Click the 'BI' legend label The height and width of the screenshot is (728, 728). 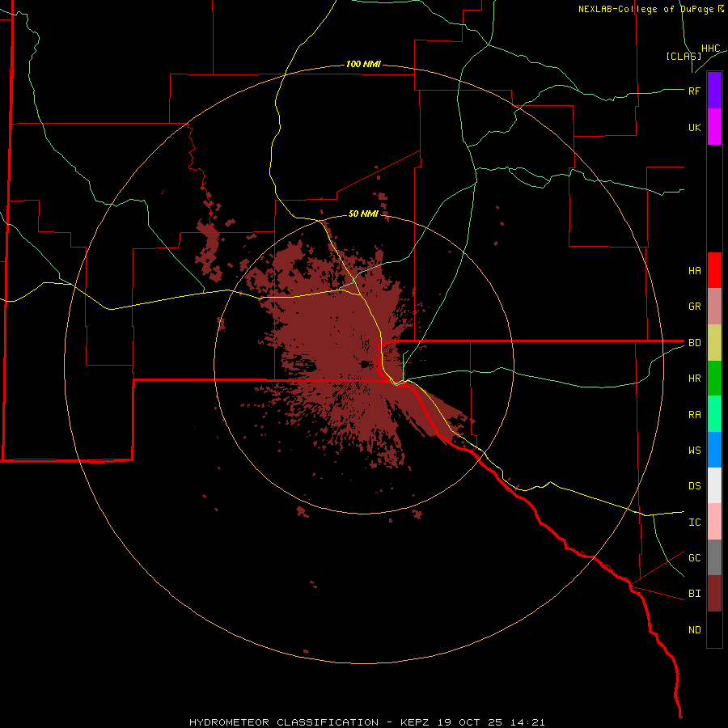pos(694,594)
